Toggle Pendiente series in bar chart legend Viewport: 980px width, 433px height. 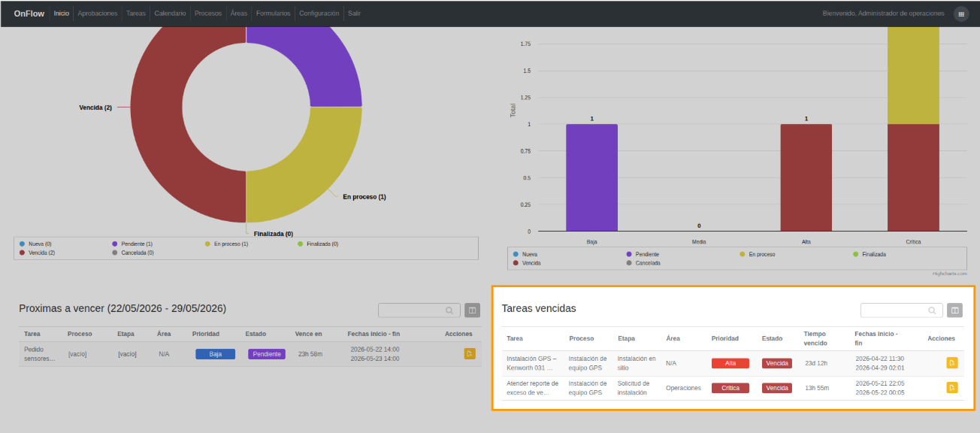tap(641, 254)
